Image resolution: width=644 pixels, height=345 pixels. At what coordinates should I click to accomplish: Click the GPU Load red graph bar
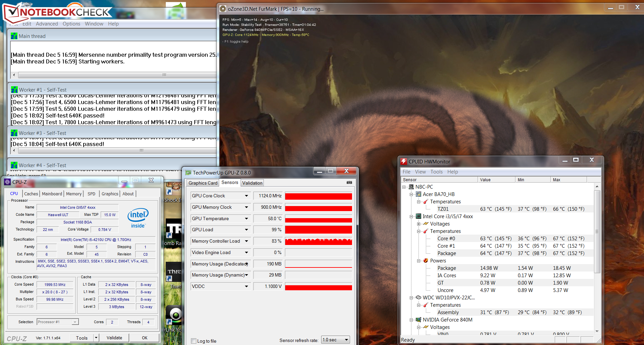click(x=318, y=230)
